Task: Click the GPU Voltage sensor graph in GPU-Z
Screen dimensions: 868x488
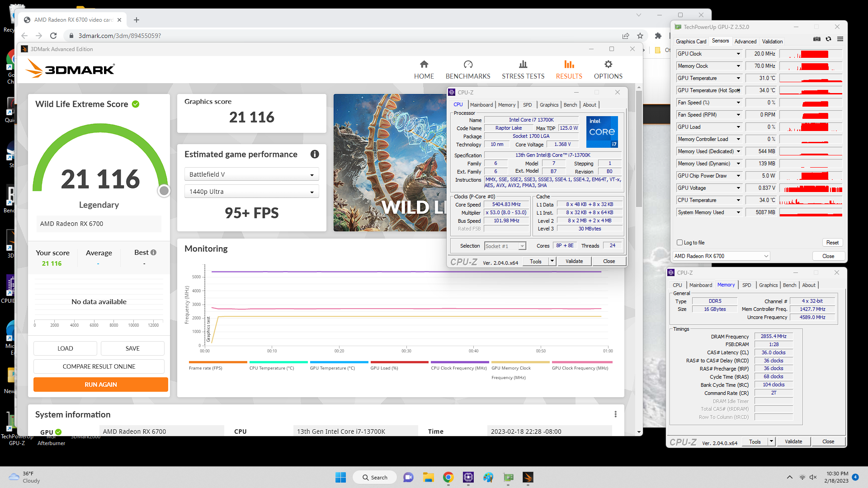Action: pos(811,188)
